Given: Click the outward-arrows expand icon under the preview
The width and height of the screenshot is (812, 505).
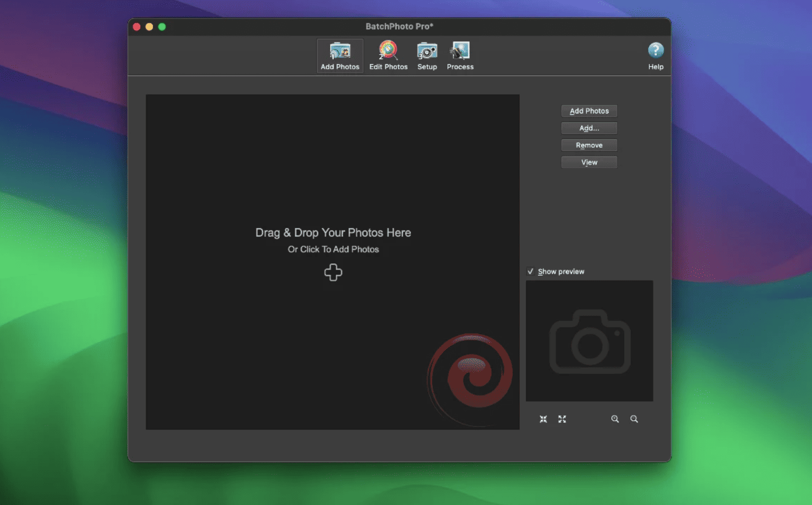Looking at the screenshot, I should tap(562, 419).
